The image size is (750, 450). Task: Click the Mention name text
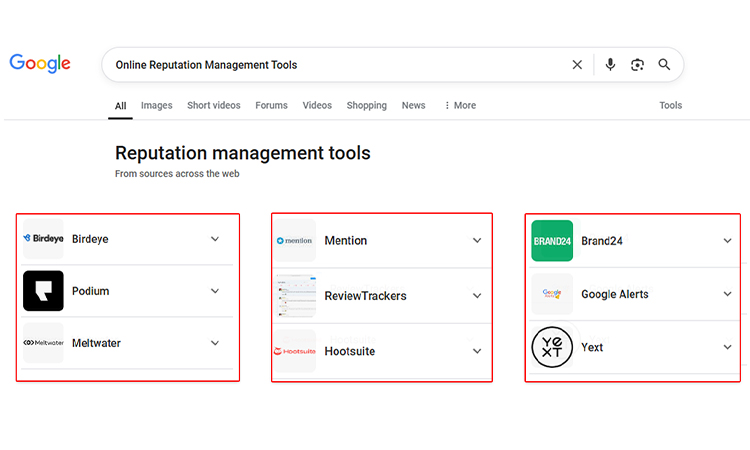[346, 241]
